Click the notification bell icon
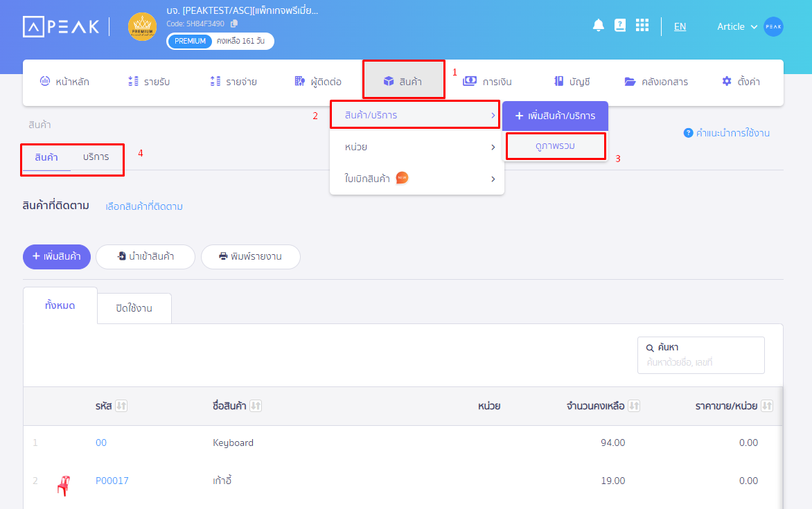The image size is (812, 509). pyautogui.click(x=599, y=26)
